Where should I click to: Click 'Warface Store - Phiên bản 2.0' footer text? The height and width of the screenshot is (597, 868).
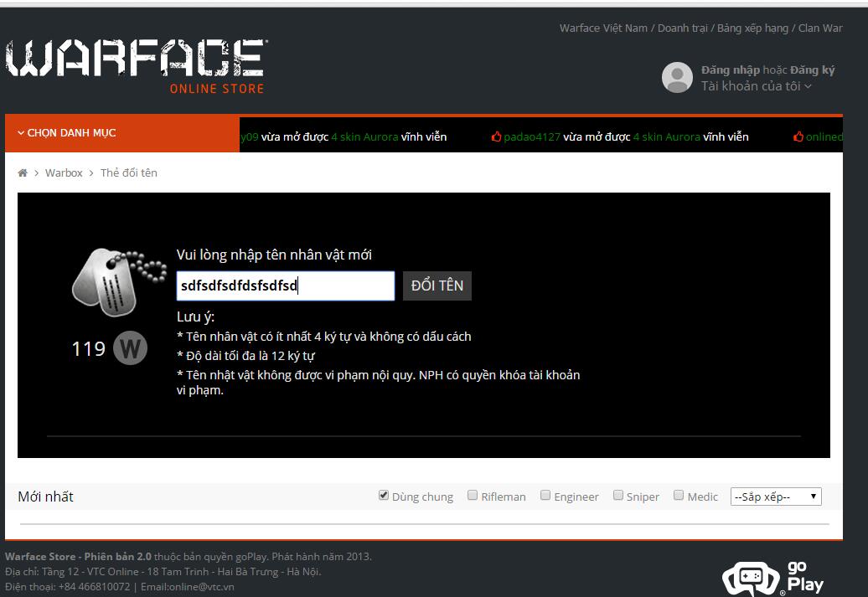[x=78, y=557]
